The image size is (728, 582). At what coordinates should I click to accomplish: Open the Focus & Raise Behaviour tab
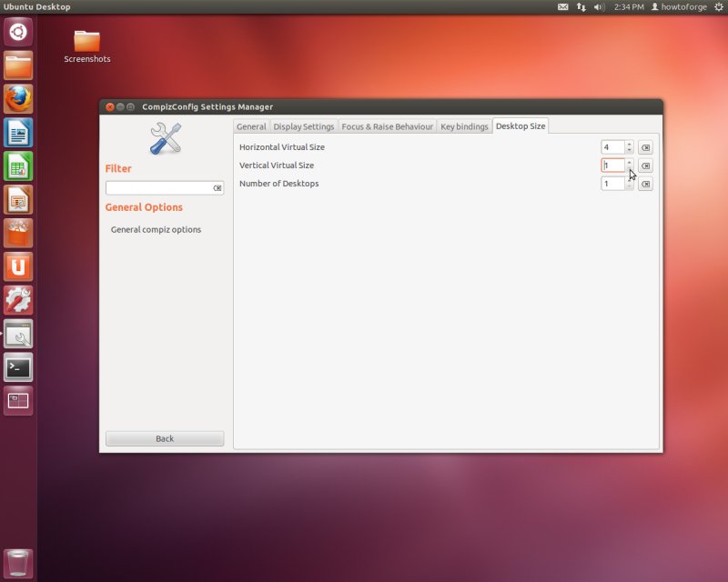tap(388, 126)
